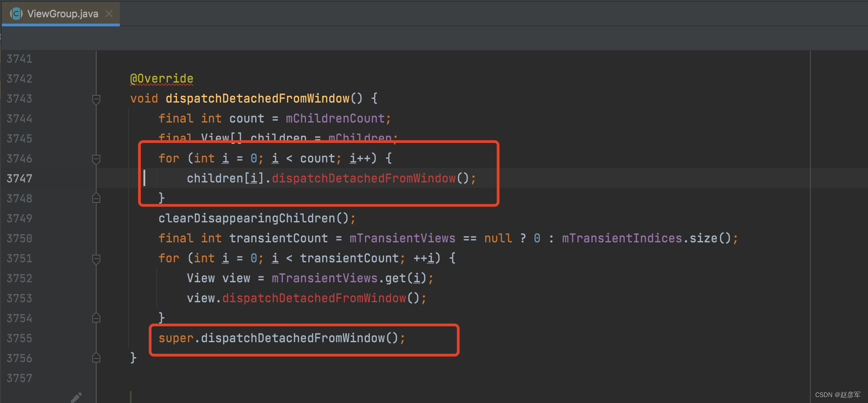Click line number 3744
The width and height of the screenshot is (868, 403).
coord(20,119)
